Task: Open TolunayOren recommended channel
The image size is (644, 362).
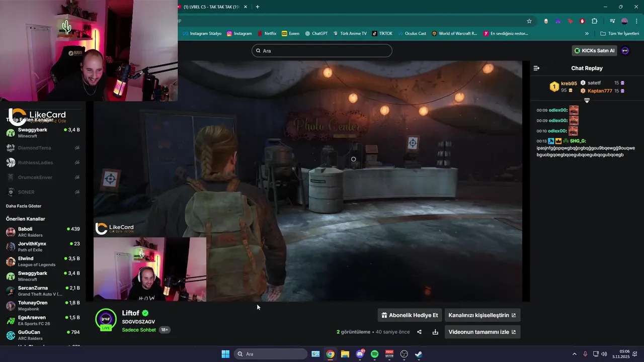Action: [x=43, y=306]
